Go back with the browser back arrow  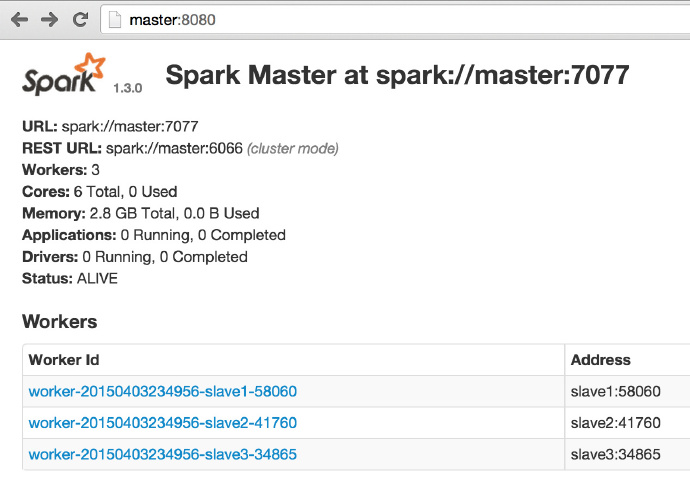coord(19,20)
